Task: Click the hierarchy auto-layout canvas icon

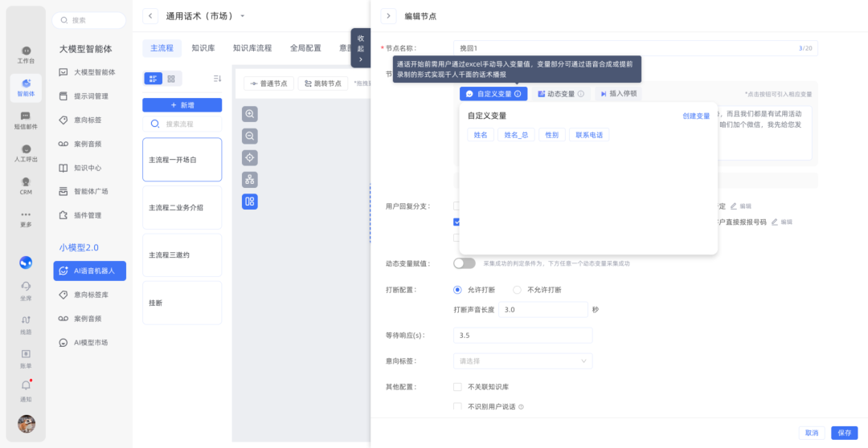Action: [x=250, y=179]
